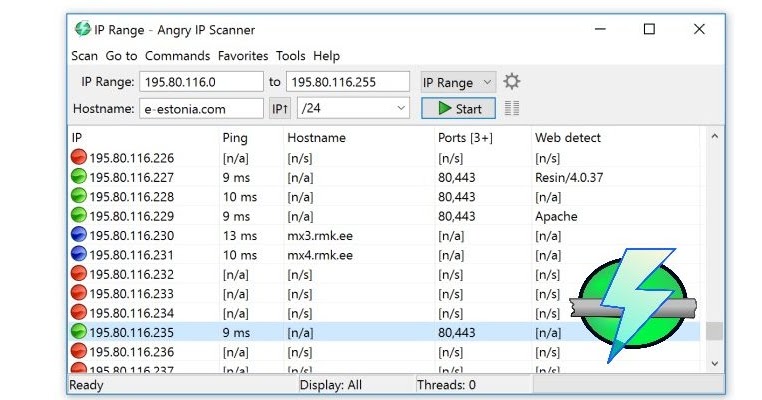Screen dimensions: 762x400
Task: Click the blue status dot for 195.80.116.230
Action: 79,235
